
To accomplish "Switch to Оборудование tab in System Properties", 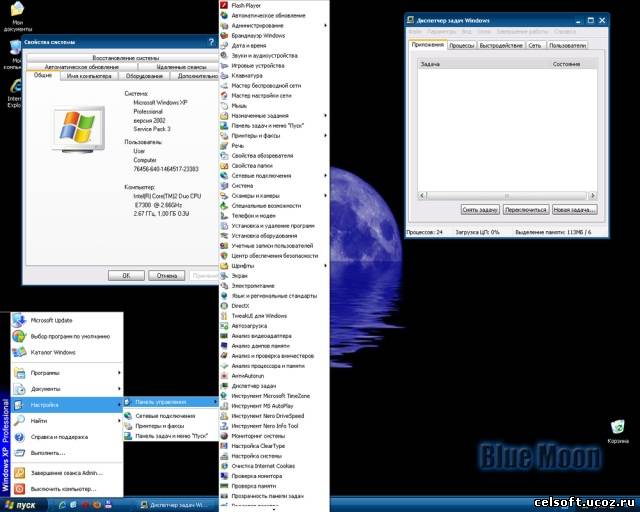I will coord(144,76).
